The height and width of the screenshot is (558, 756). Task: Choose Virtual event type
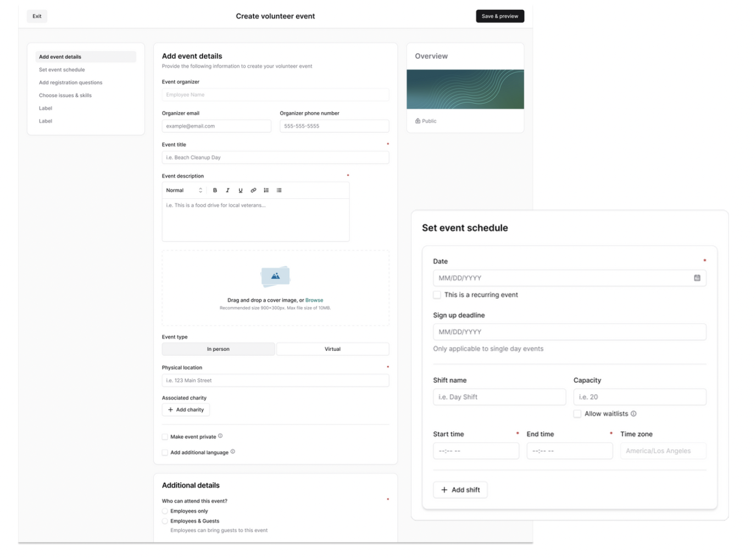coord(332,349)
